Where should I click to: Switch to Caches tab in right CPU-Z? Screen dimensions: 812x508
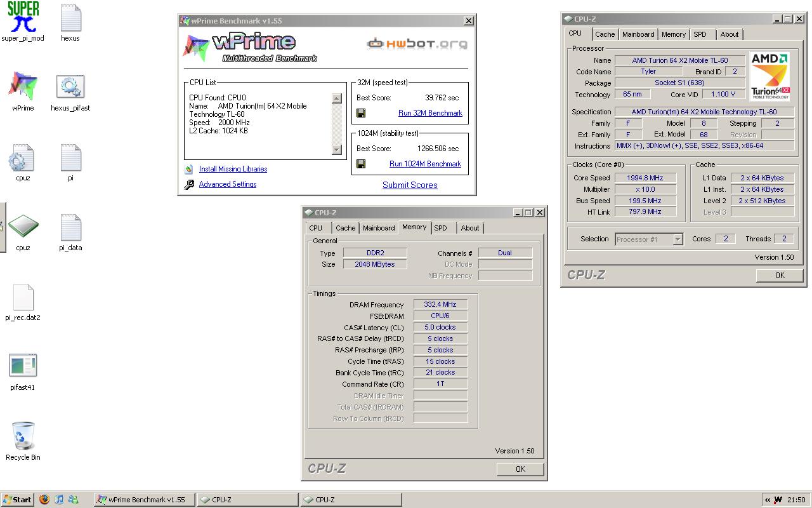pyautogui.click(x=605, y=34)
